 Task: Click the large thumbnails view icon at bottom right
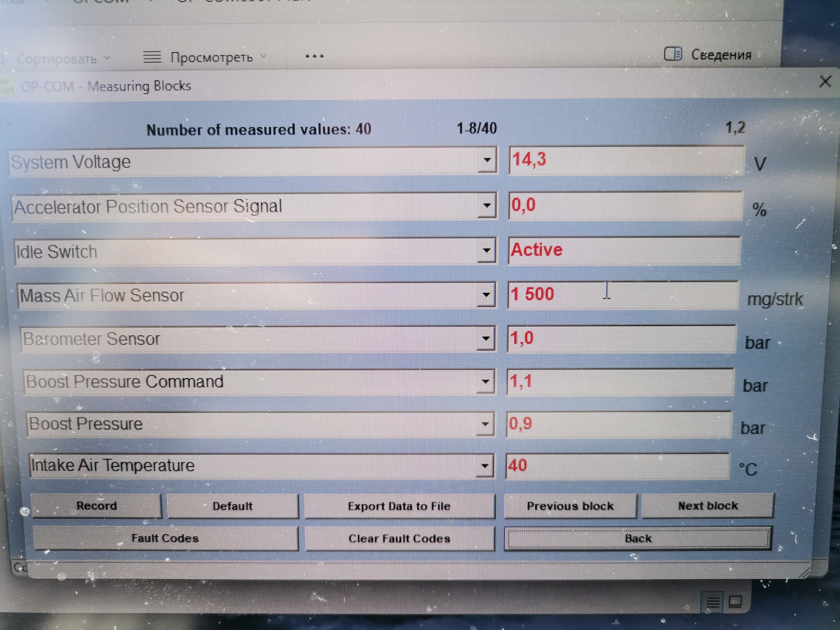(x=735, y=602)
